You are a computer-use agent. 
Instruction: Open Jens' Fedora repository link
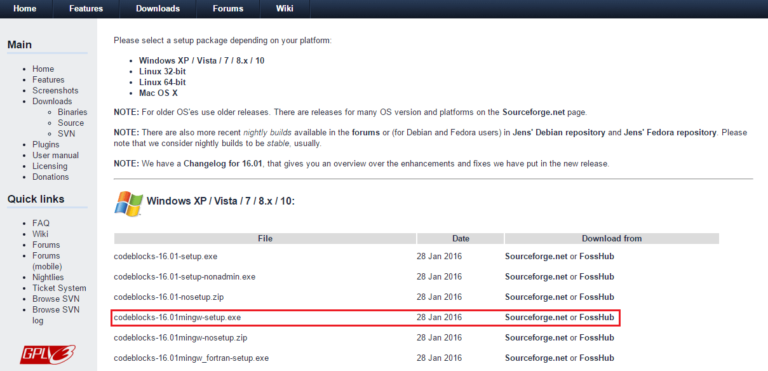pyautogui.click(x=670, y=133)
